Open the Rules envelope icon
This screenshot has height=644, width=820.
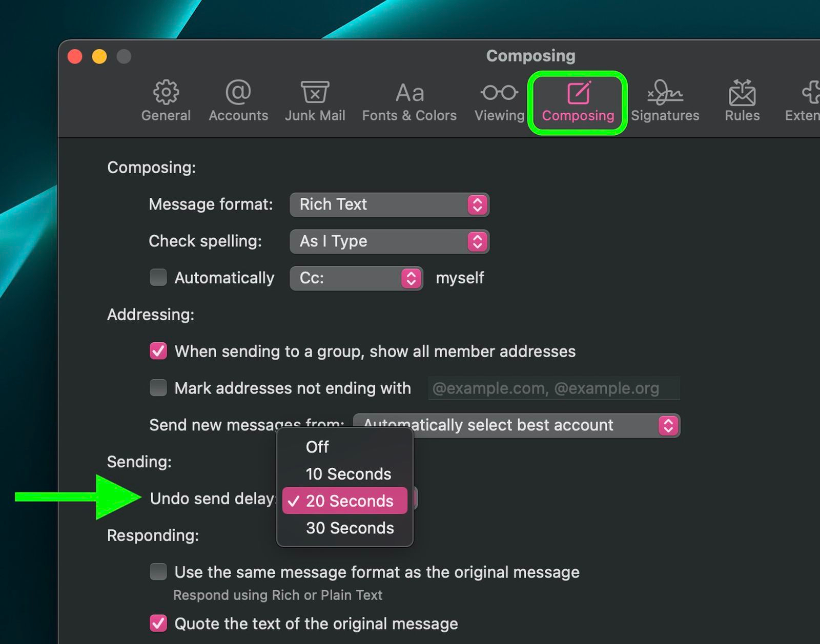(742, 92)
